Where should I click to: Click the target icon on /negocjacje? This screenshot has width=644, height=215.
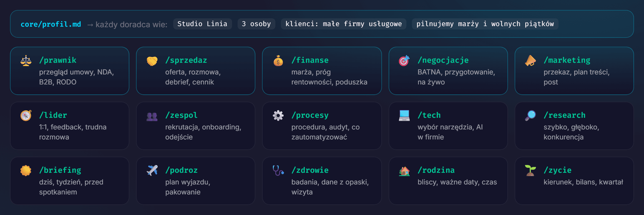coord(404,61)
